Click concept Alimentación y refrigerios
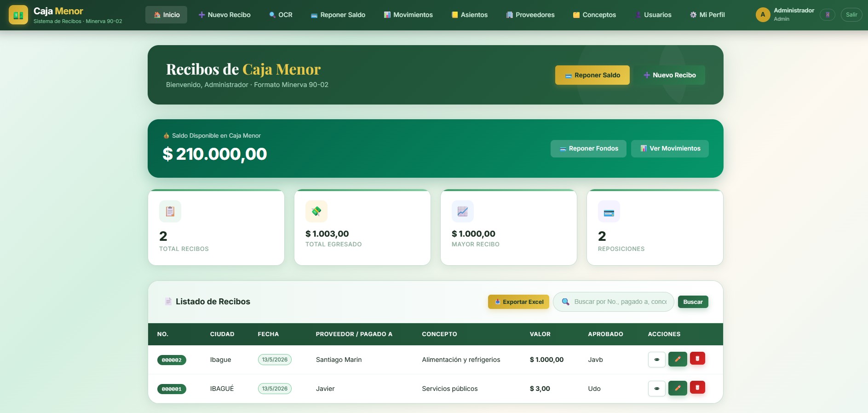Viewport: 868px width, 413px height. 461,360
